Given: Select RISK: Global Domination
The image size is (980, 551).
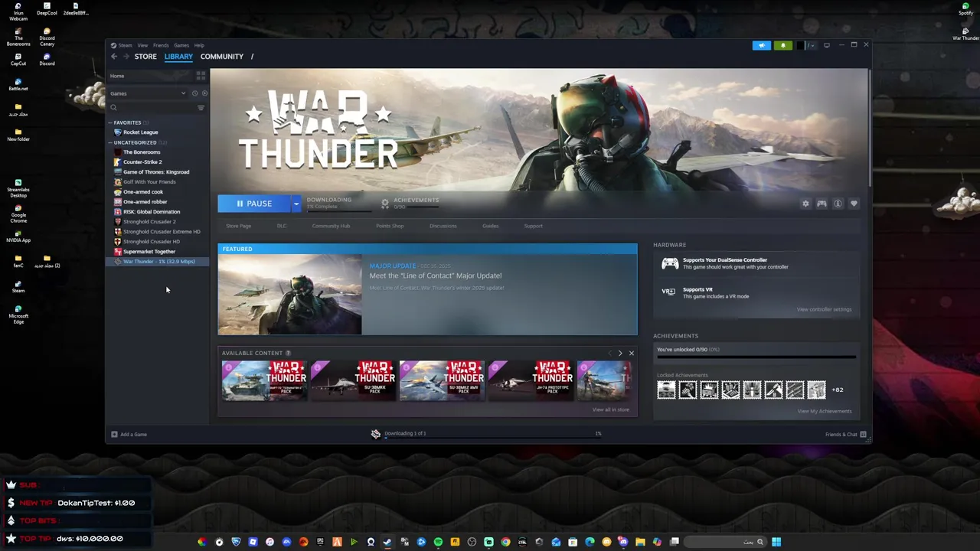Looking at the screenshot, I should coord(152,212).
